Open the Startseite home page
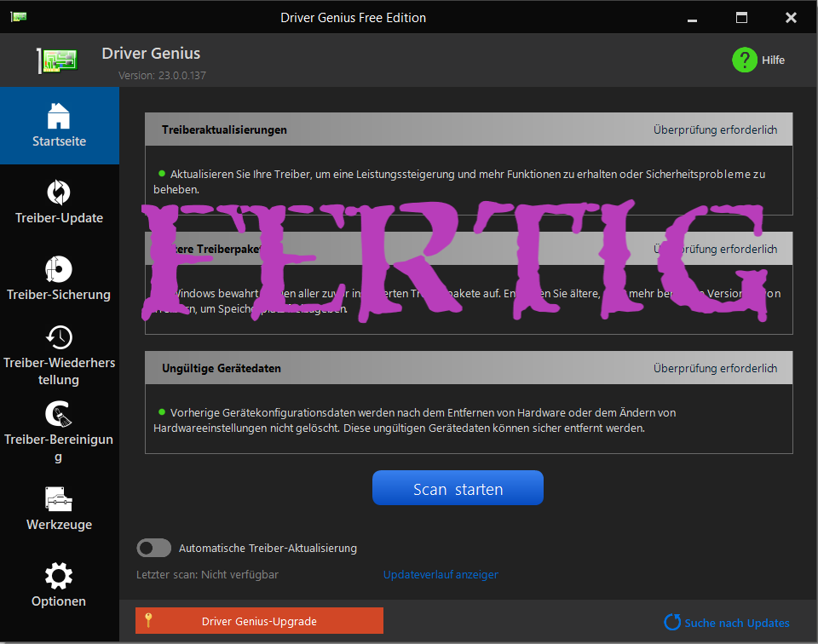This screenshot has width=818, height=644. 59,125
